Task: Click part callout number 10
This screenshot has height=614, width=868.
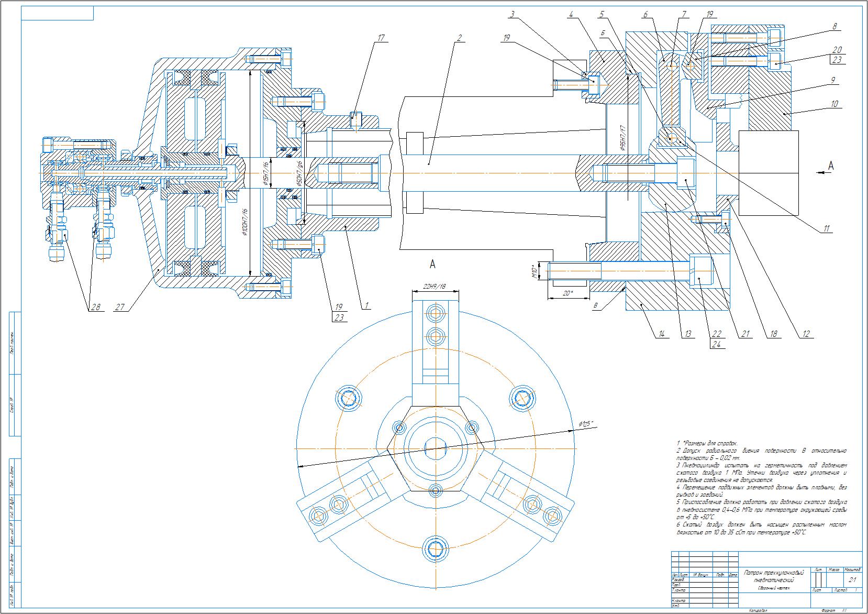Action: tap(834, 104)
